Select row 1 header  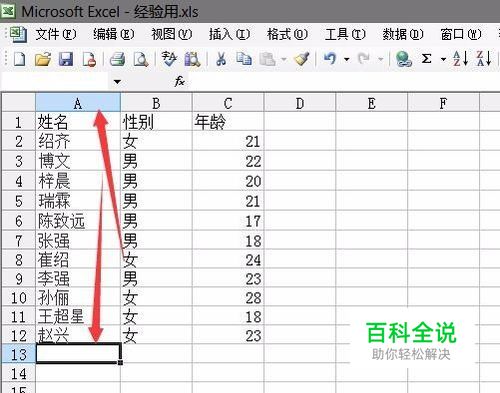(x=18, y=122)
